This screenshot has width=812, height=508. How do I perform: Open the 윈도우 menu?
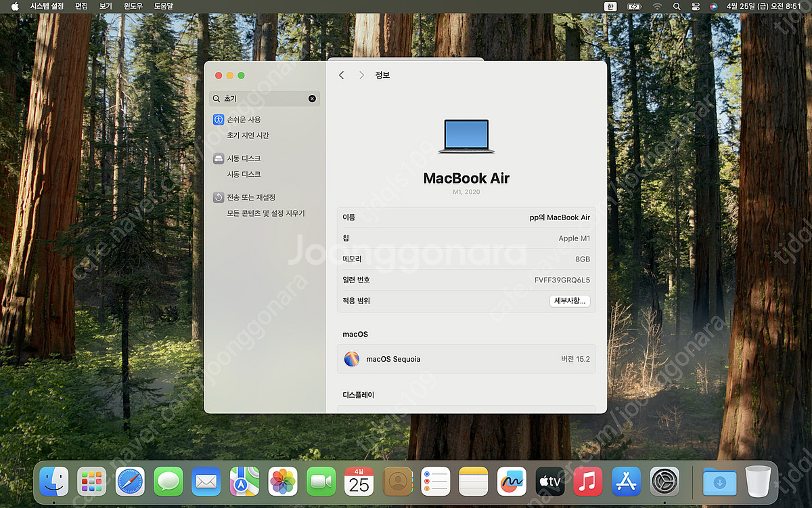(x=133, y=6)
